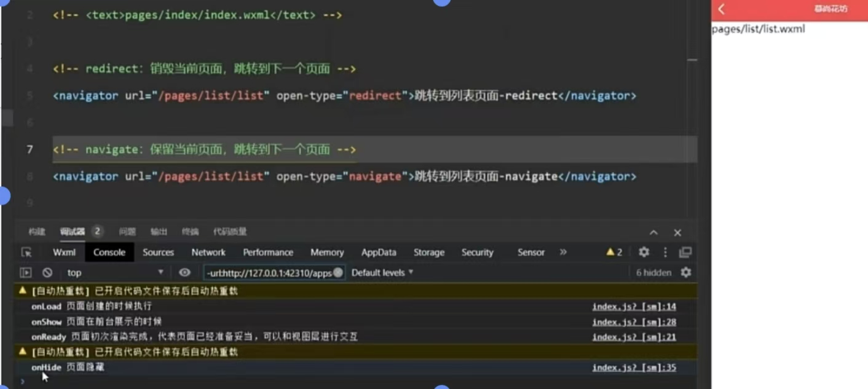
Task: Clear the console filter text
Action: pyautogui.click(x=338, y=273)
